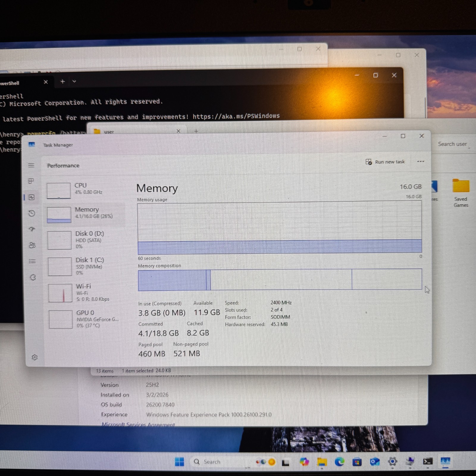Open PowerShell tab dropdown chevron

pyautogui.click(x=74, y=81)
